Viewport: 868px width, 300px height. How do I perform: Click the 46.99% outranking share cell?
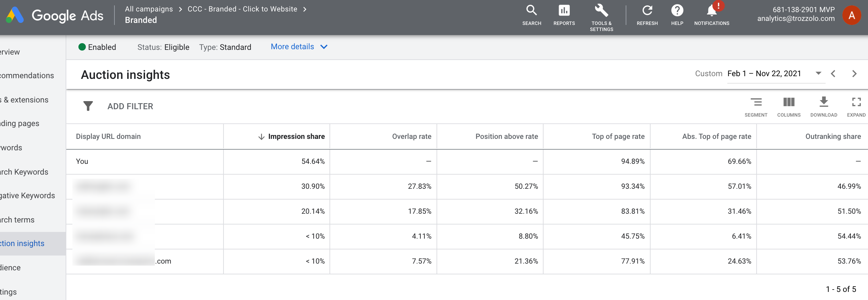(849, 186)
